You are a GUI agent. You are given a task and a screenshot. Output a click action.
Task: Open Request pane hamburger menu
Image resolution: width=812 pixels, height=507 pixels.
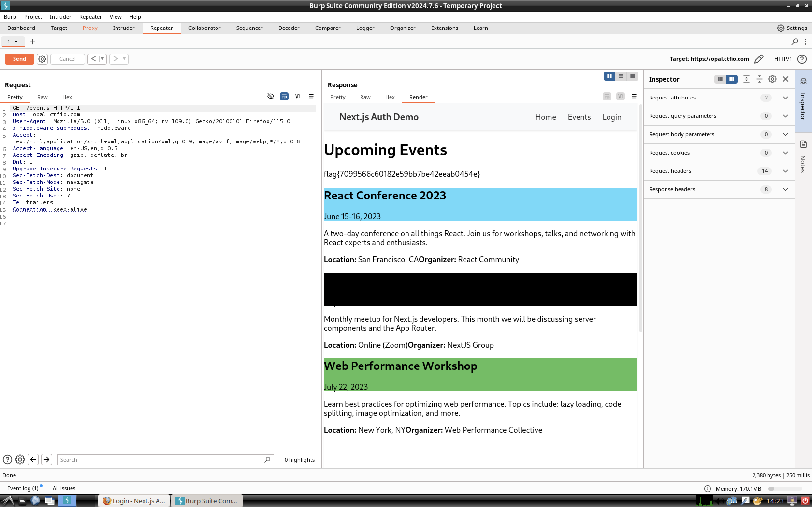pyautogui.click(x=311, y=96)
